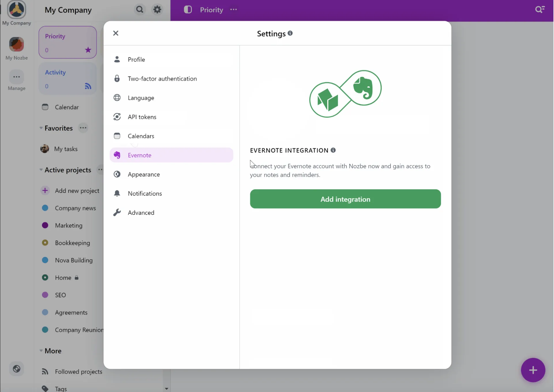Close the Settings dialog
The height and width of the screenshot is (392, 554).
[116, 33]
